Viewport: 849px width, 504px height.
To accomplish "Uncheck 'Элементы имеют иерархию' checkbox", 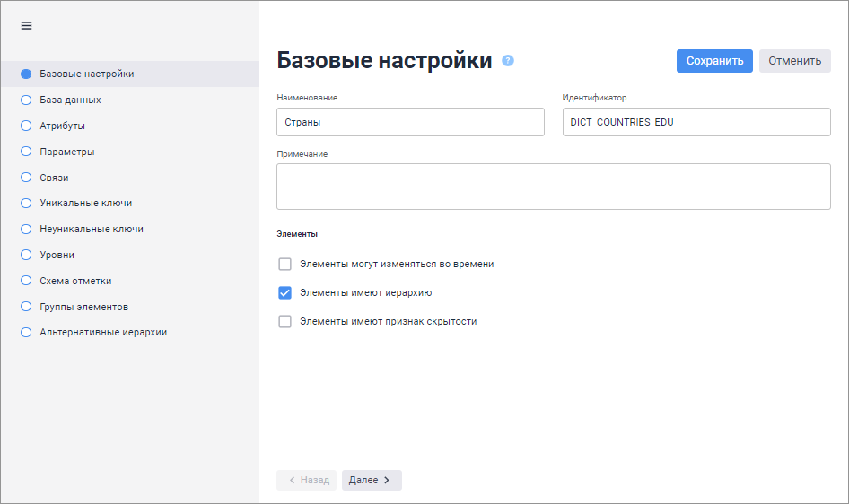I will tap(285, 292).
